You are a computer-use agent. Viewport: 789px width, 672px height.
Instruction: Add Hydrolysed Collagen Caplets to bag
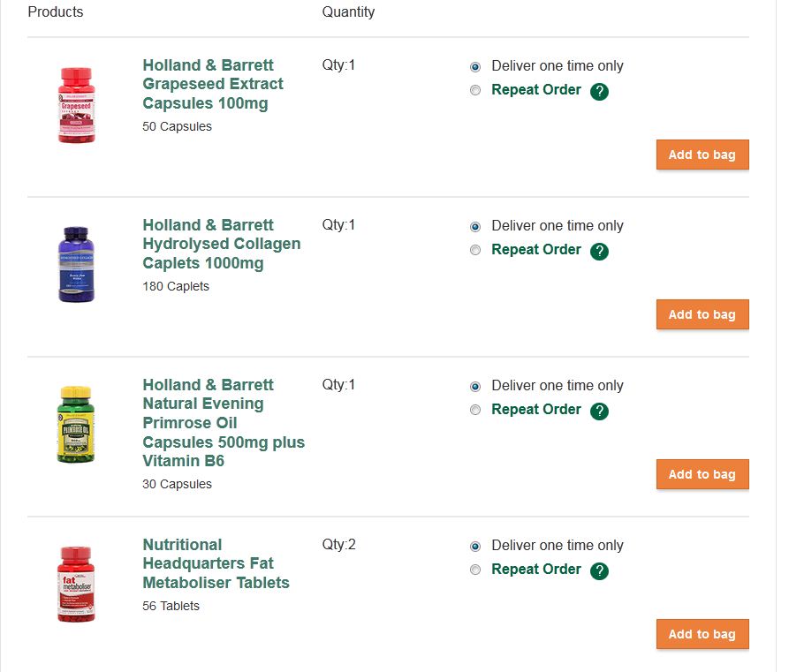pos(702,314)
